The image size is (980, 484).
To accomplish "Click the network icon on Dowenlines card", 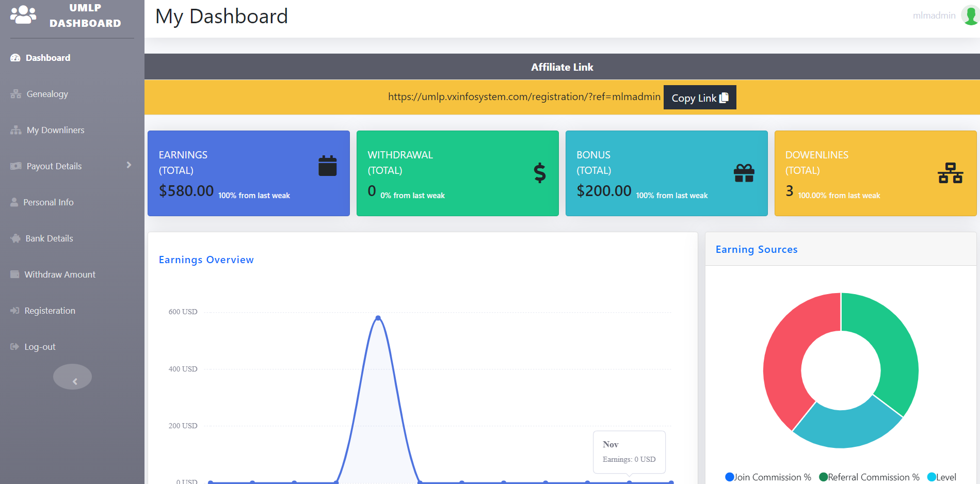I will coord(951,173).
